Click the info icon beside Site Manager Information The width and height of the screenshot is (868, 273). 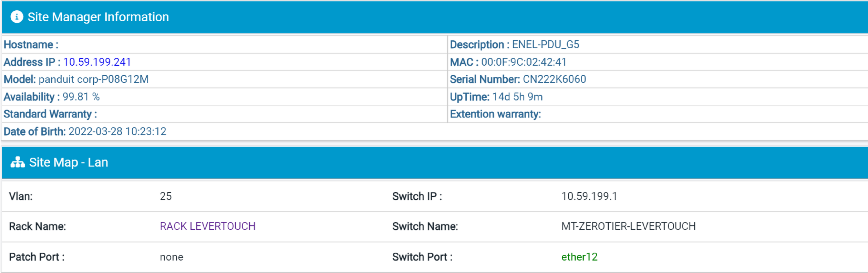17,17
